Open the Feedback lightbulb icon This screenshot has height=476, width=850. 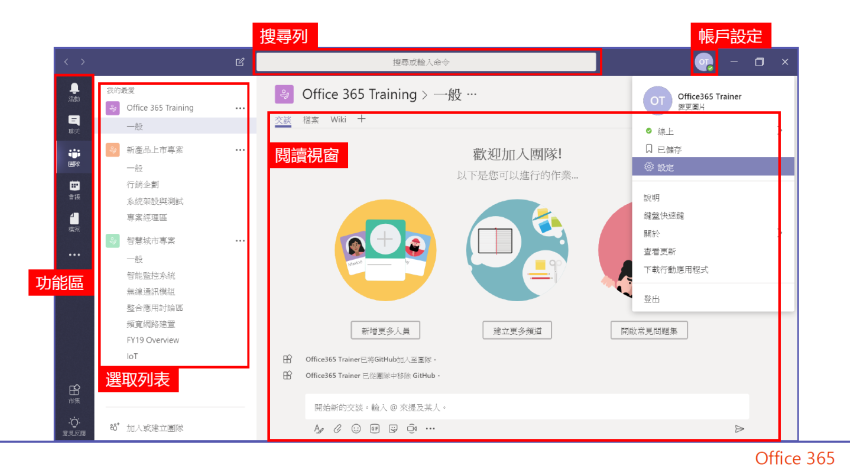(74, 426)
